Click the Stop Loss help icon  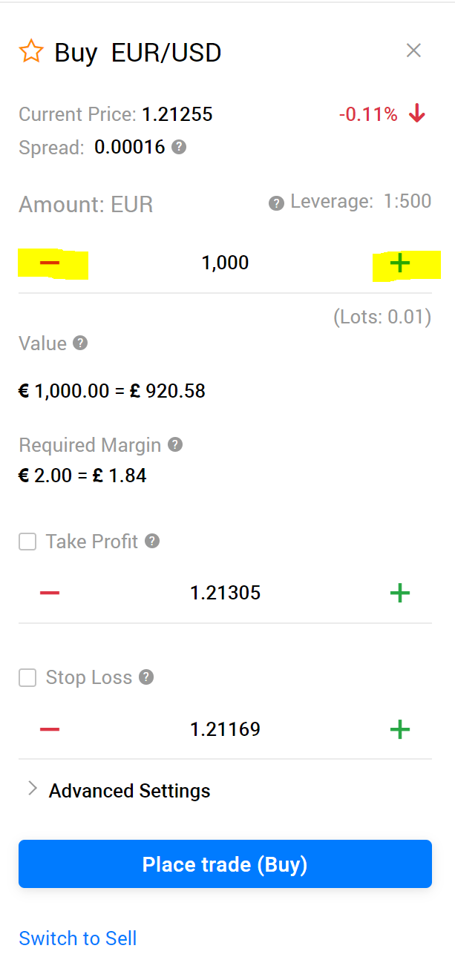[x=146, y=677]
